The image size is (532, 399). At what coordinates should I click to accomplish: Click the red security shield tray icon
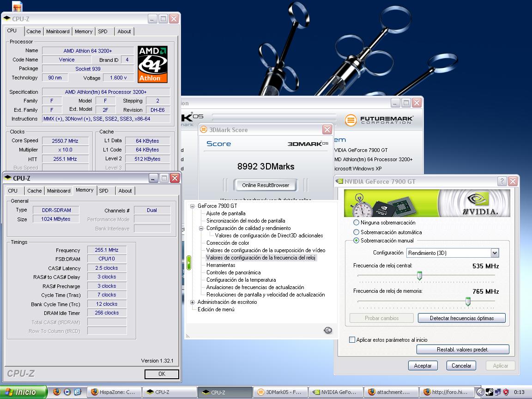pos(506,392)
